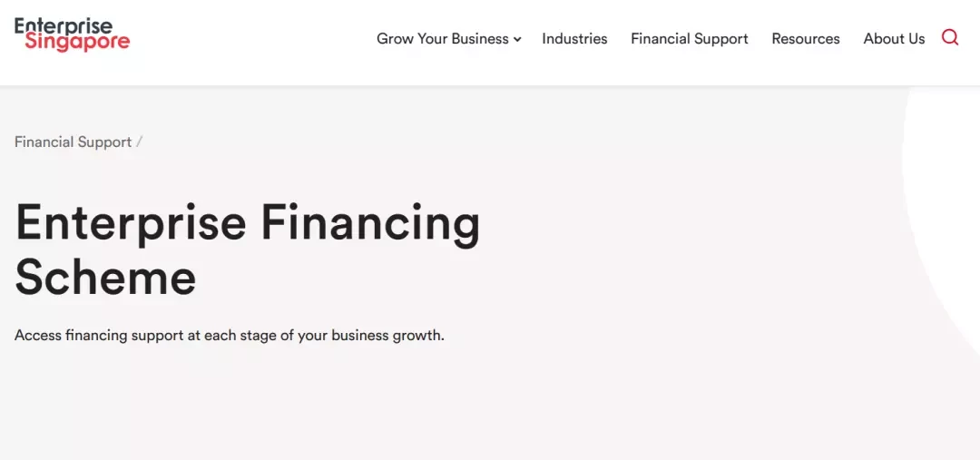Go to Industries in the navigation bar
Viewport: 980px width, 460px height.
tap(574, 39)
